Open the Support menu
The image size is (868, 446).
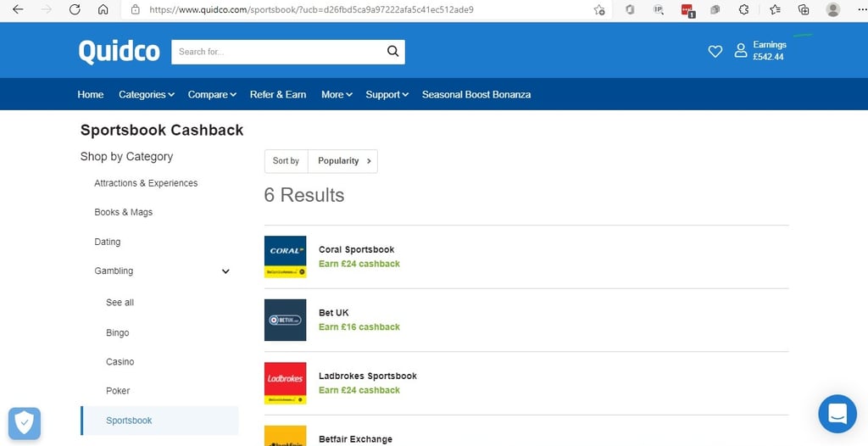[387, 95]
